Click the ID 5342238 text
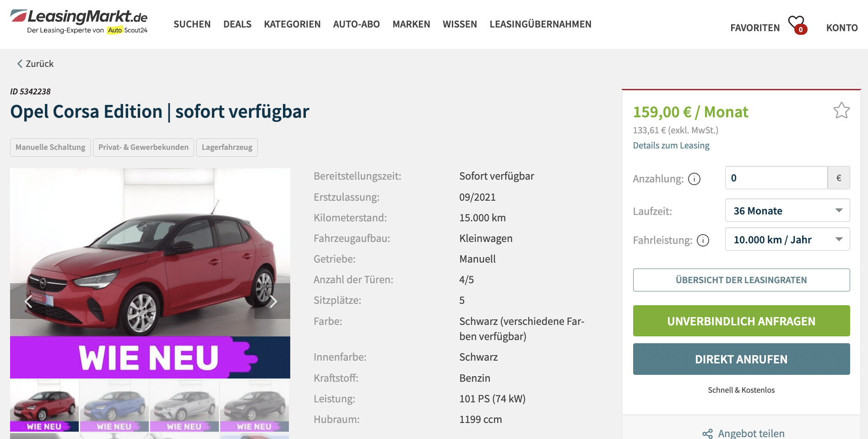 30,92
